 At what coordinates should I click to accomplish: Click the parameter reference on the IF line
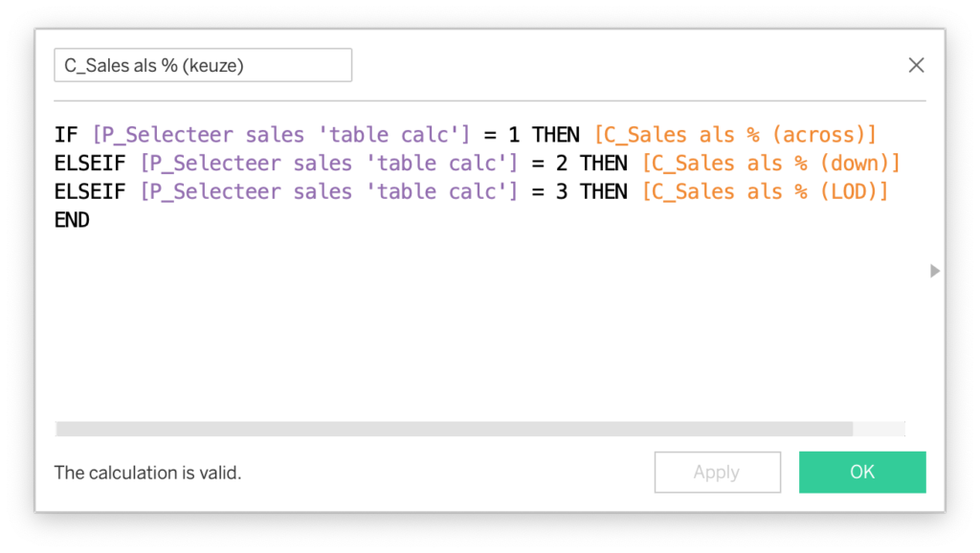click(x=282, y=134)
